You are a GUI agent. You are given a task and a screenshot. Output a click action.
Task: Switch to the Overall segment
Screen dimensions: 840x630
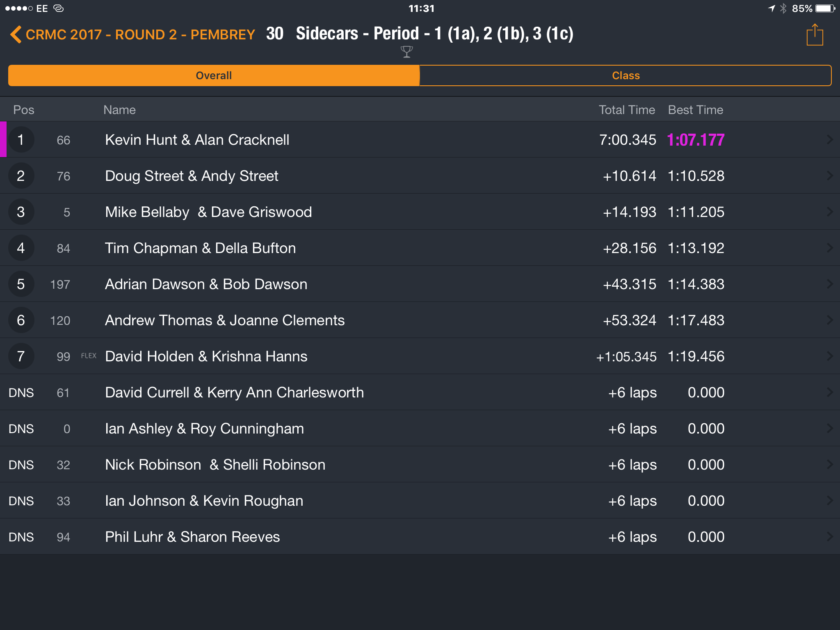click(x=214, y=75)
